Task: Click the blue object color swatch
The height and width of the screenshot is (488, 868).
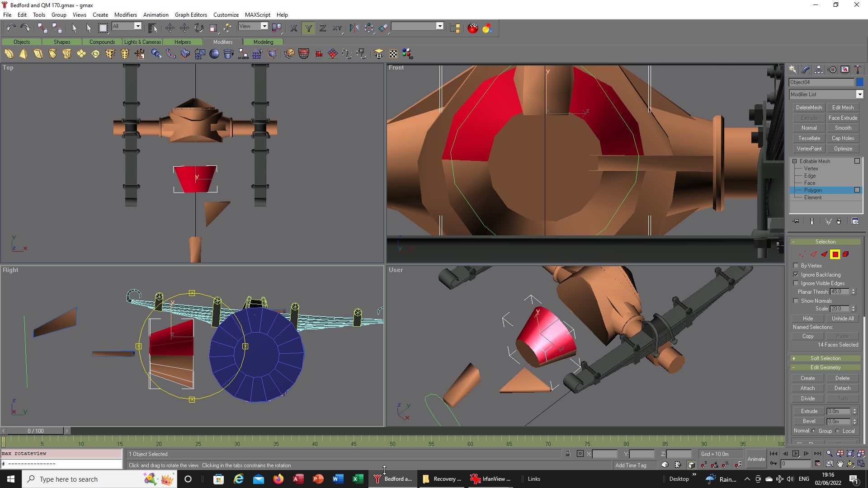Action: pyautogui.click(x=859, y=82)
